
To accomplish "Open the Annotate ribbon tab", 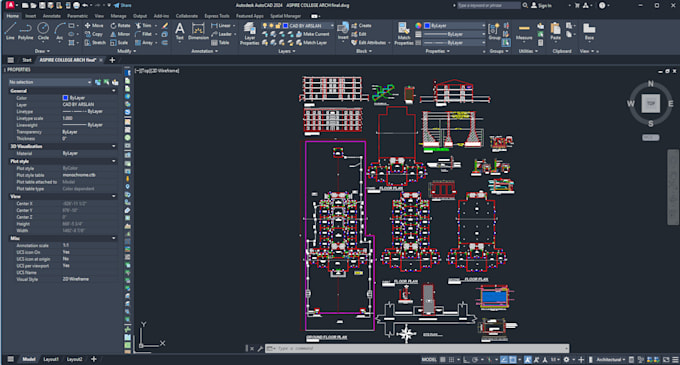I will tap(52, 16).
